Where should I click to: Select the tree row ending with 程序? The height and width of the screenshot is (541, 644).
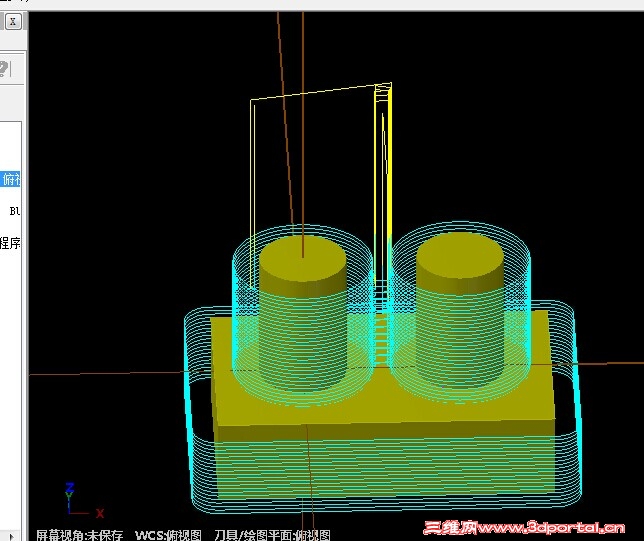click(10, 243)
